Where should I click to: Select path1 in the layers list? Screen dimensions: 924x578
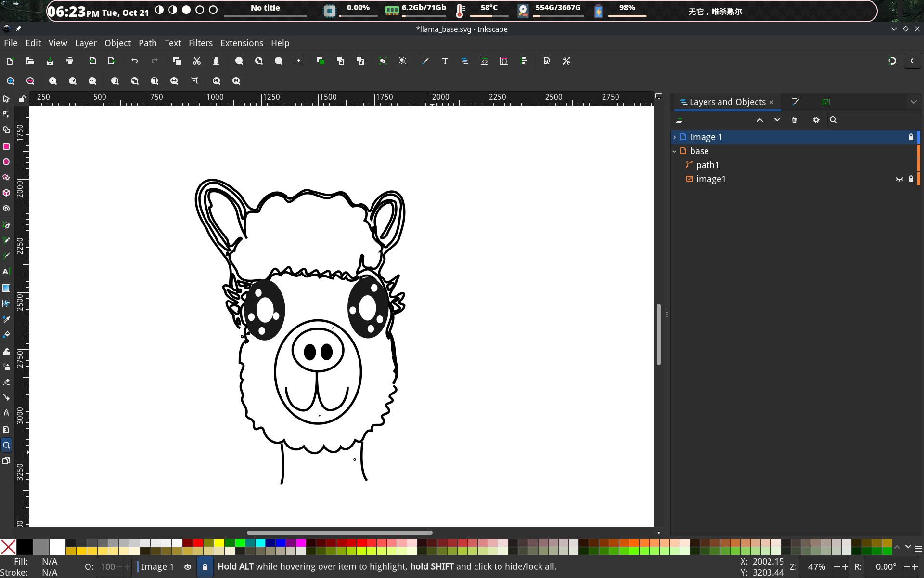click(x=707, y=165)
